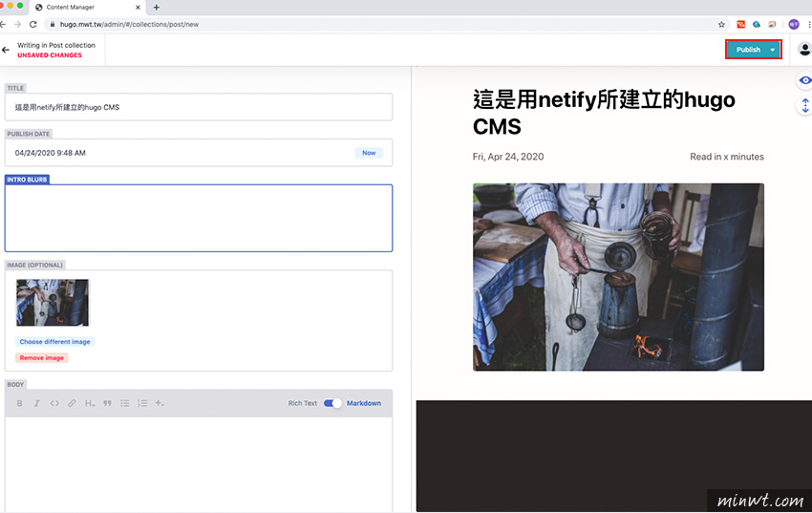
Task: Focus the Intro Blurb text field
Action: click(199, 218)
